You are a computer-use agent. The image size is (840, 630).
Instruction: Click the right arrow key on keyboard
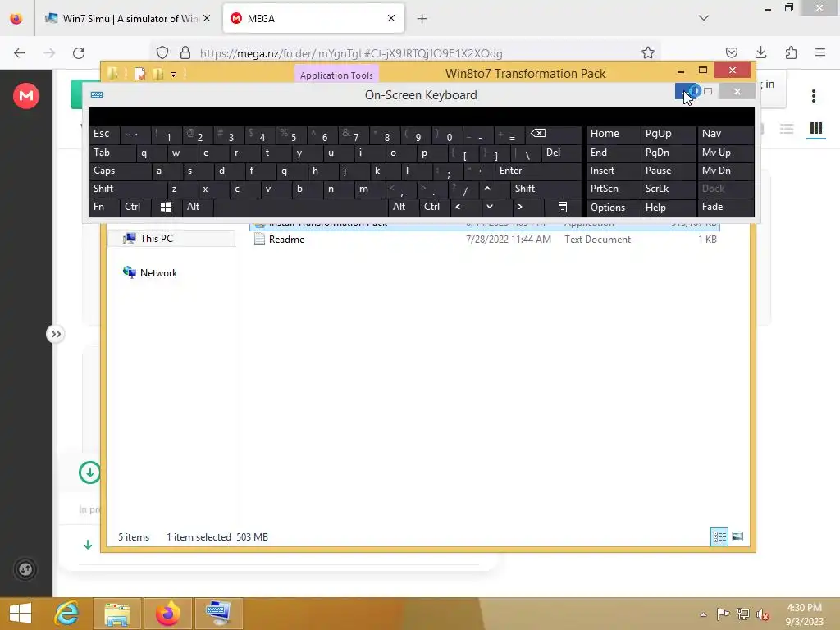pyautogui.click(x=519, y=207)
